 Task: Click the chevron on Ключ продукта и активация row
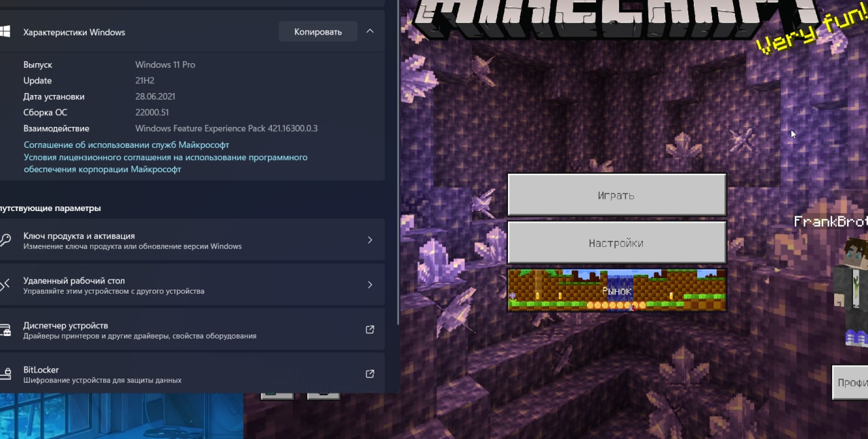click(370, 240)
